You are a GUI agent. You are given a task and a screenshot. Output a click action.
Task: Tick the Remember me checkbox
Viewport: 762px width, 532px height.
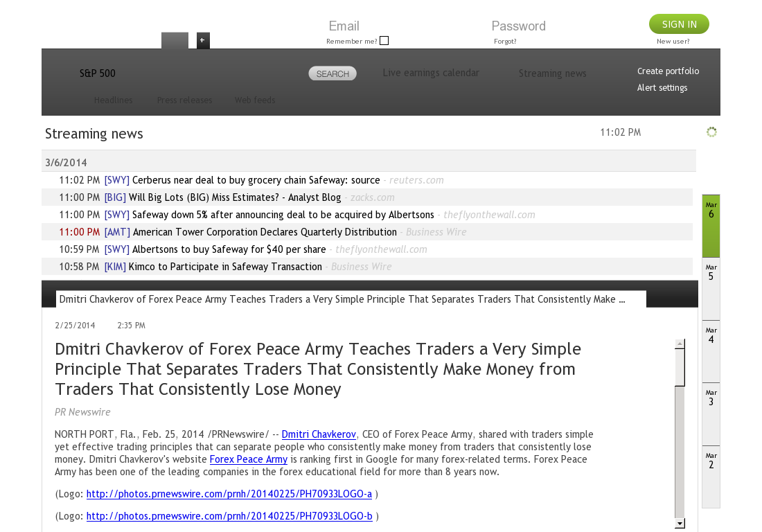[384, 41]
